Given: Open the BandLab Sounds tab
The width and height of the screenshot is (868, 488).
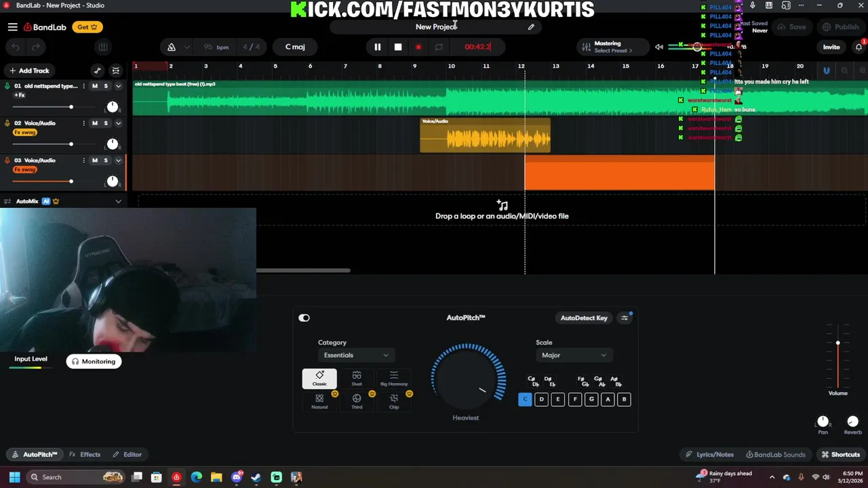Looking at the screenshot, I should click(776, 455).
